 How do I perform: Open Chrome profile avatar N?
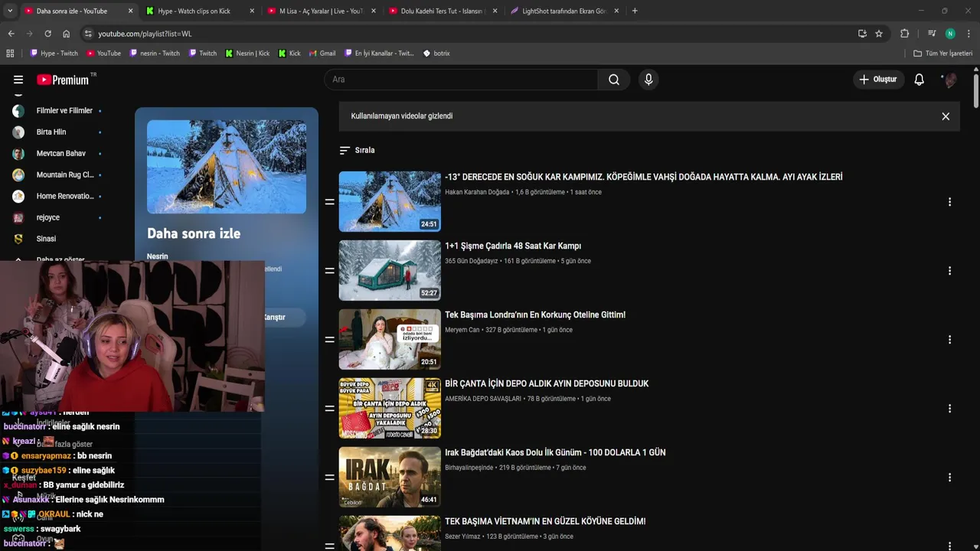pos(950,34)
